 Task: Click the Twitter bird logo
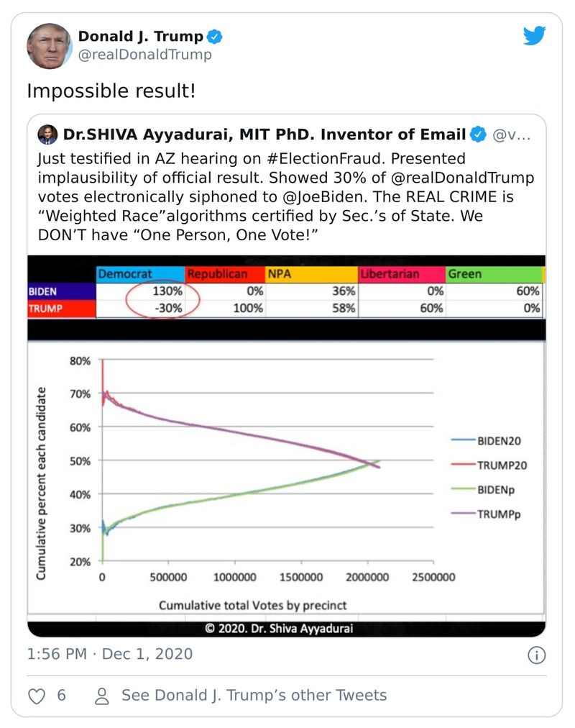point(535,35)
